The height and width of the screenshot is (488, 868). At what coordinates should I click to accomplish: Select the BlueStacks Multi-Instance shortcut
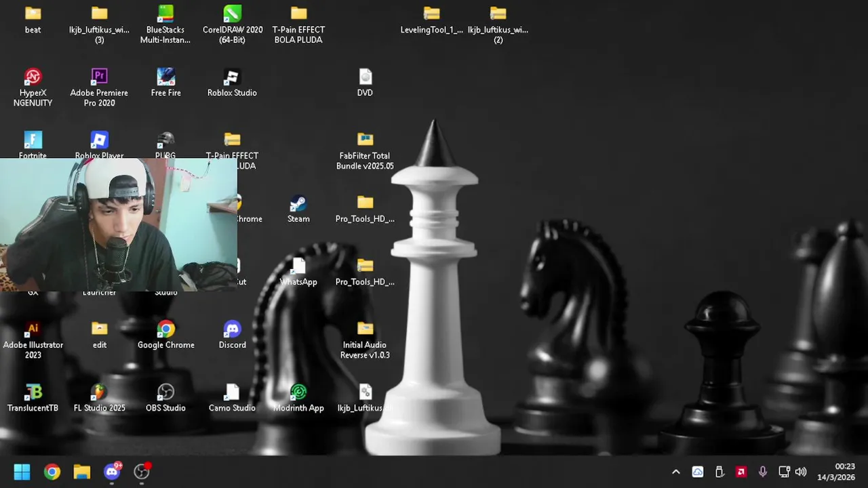tap(165, 25)
